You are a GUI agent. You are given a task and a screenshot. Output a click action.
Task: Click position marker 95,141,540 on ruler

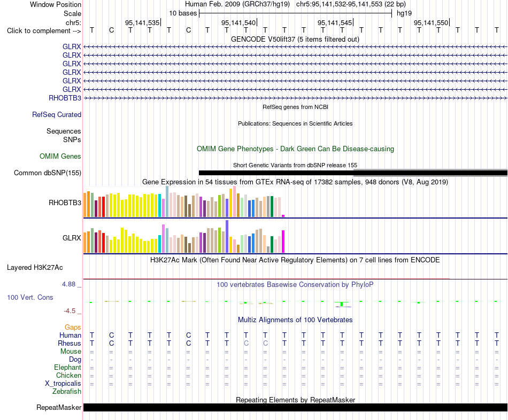pos(238,22)
